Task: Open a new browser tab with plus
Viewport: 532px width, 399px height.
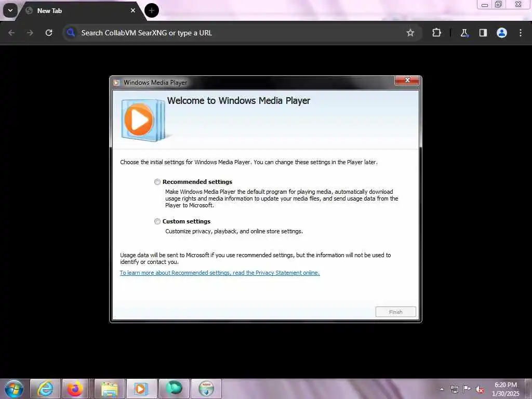Action: click(151, 10)
